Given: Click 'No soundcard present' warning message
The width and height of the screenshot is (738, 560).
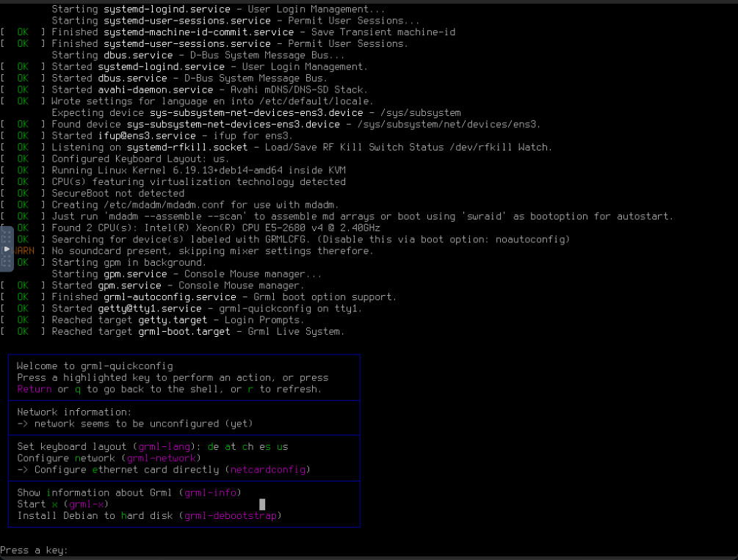Looking at the screenshot, I should [212, 251].
